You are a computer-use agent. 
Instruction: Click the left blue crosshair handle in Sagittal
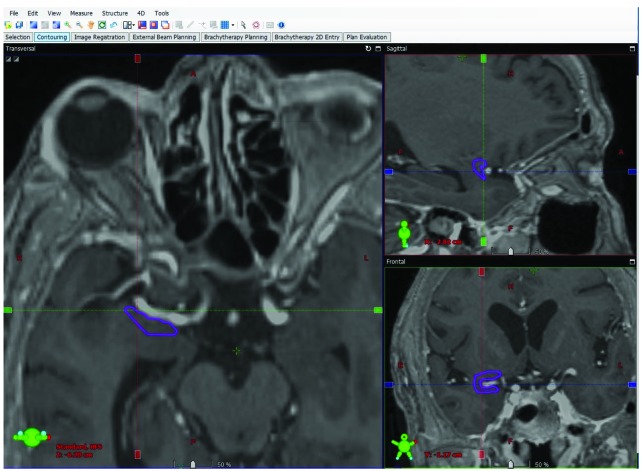389,172
